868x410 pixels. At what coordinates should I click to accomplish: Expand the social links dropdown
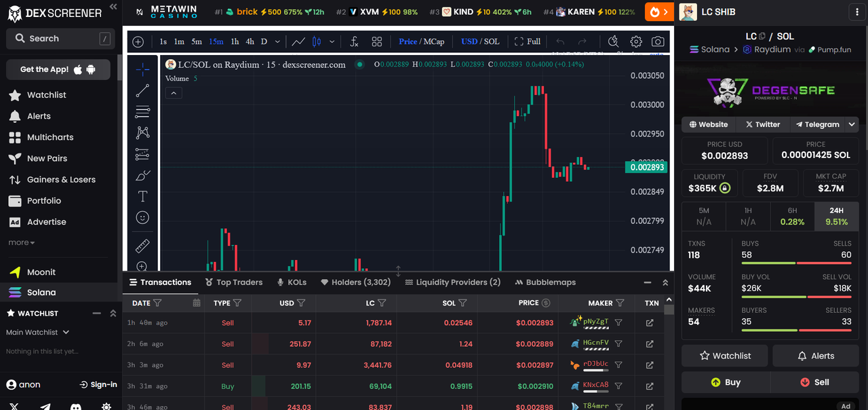tap(852, 124)
